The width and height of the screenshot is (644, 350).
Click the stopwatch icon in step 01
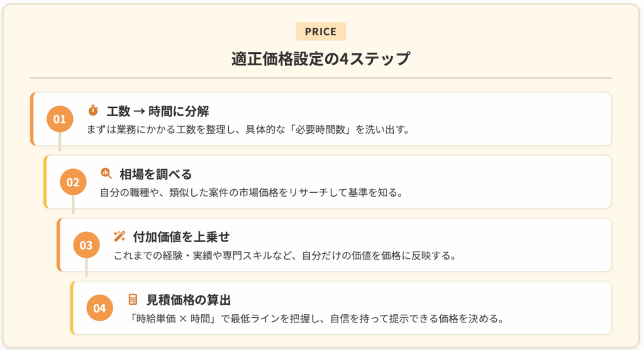pyautogui.click(x=93, y=111)
